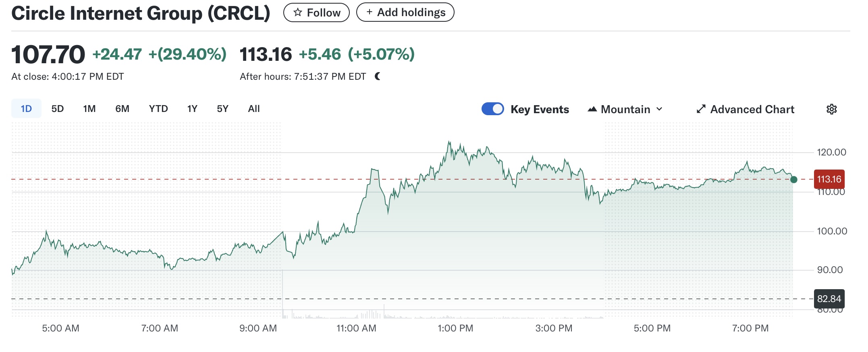This screenshot has width=868, height=352.
Task: Click after-hours price 113.16 in header
Action: [x=266, y=54]
